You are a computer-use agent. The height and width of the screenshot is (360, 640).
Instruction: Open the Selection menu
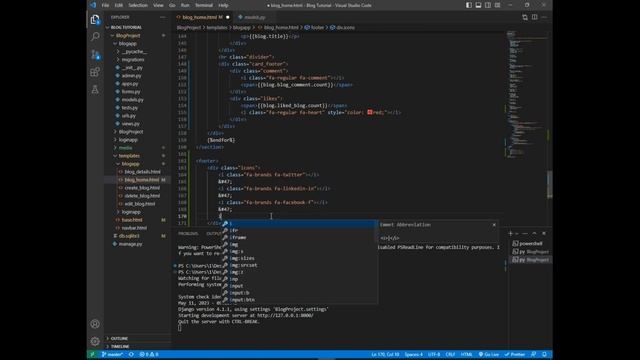[x=138, y=5]
